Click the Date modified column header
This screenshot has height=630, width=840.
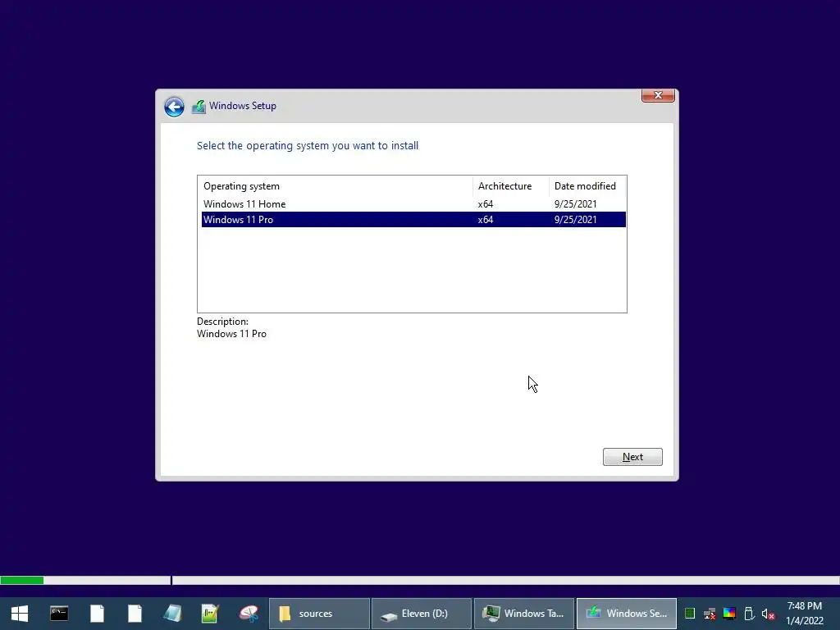click(x=587, y=186)
